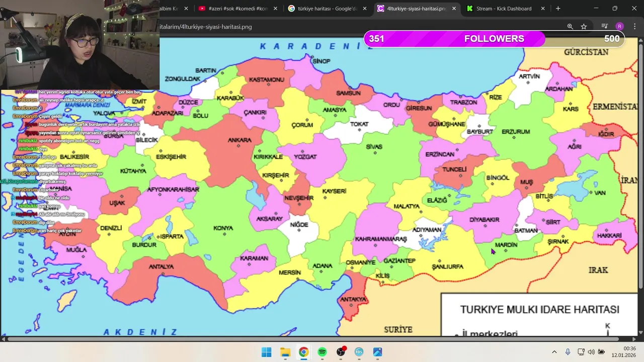Screen dimensions: 644x362
Task: Click the 'ADANA' label on the map
Action: pos(323,266)
